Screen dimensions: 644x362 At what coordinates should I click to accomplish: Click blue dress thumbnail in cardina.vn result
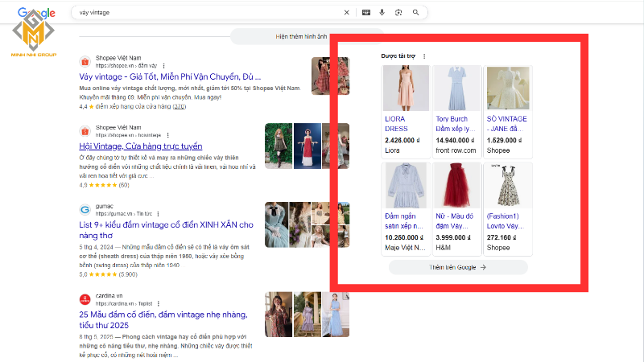(336, 315)
